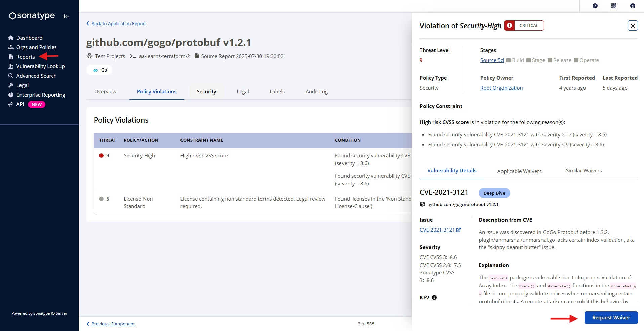
Task: Click the Request Waiver button
Action: click(611, 318)
